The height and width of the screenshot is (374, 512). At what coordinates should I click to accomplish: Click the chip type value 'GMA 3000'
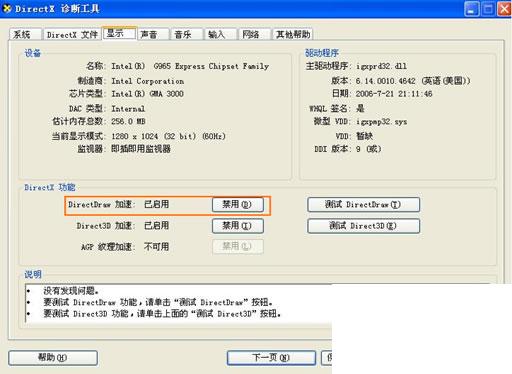tap(167, 94)
